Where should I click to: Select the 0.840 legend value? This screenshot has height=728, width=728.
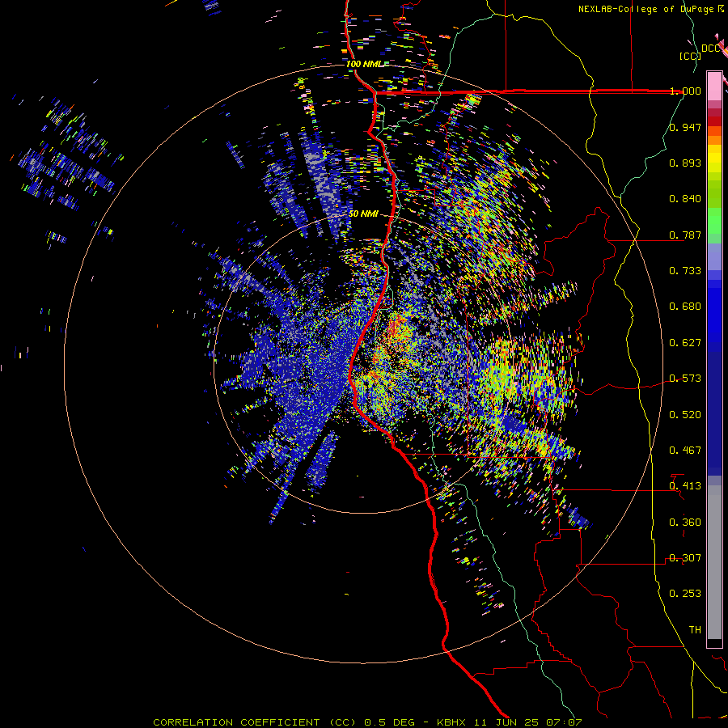pos(685,199)
